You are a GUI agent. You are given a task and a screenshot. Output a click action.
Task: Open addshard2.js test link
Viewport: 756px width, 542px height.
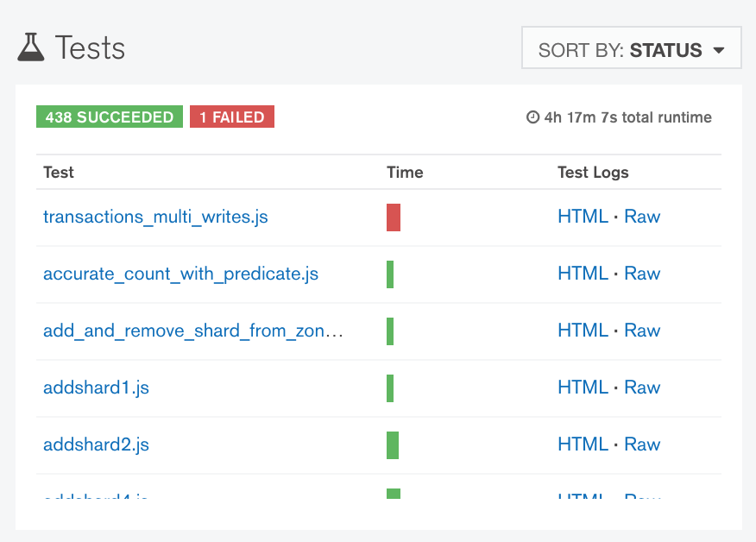pyautogui.click(x=96, y=444)
